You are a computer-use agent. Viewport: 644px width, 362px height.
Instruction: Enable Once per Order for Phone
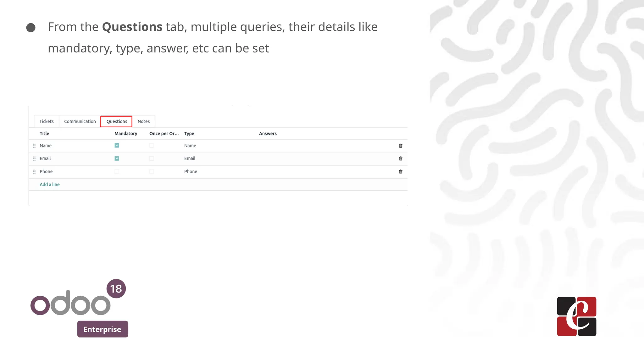tap(152, 172)
